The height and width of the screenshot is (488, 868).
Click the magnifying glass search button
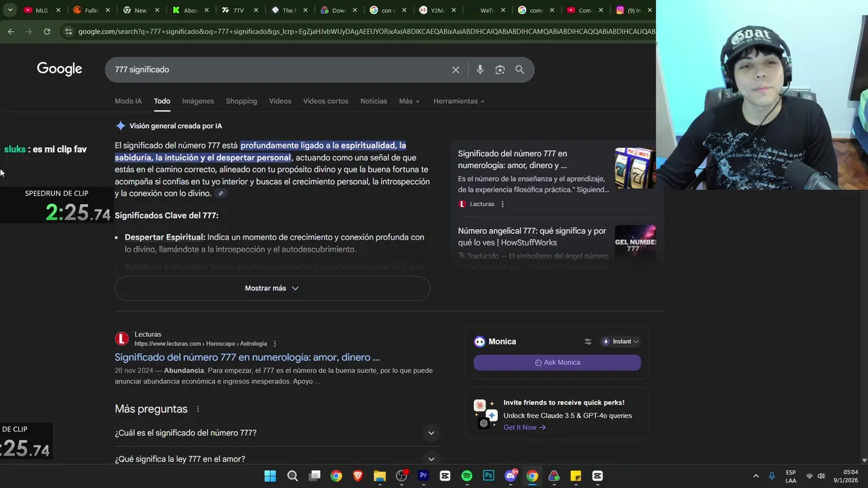(x=519, y=70)
